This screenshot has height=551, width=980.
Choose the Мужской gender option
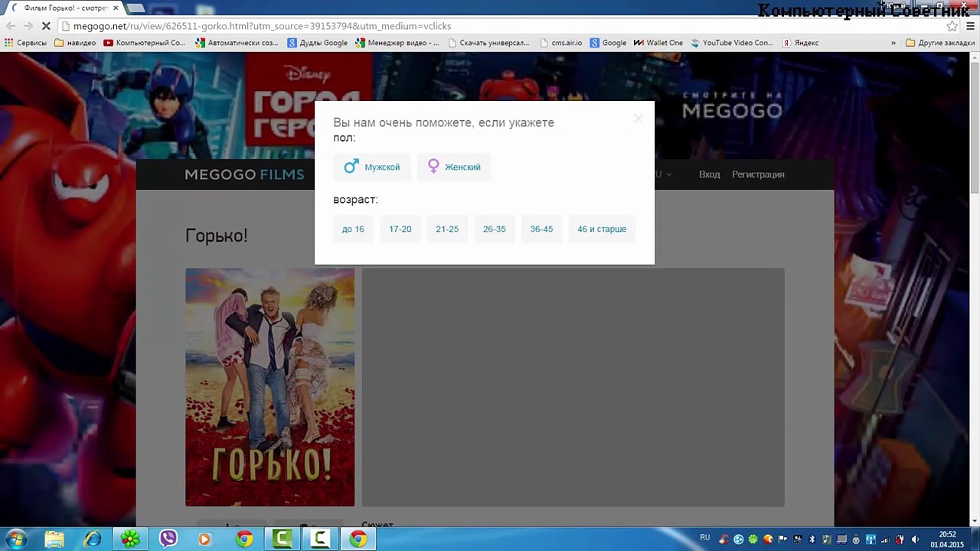[x=372, y=167]
